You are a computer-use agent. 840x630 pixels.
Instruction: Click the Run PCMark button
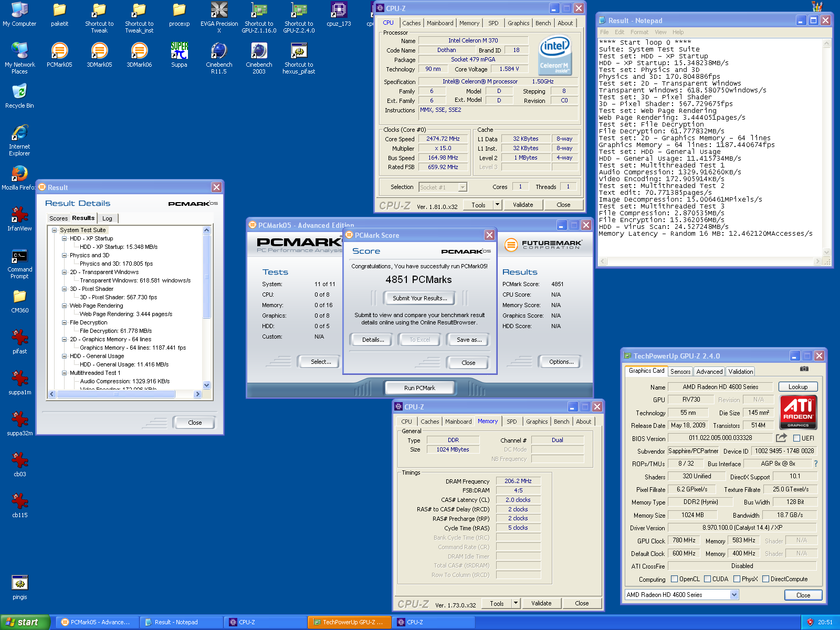tap(419, 388)
